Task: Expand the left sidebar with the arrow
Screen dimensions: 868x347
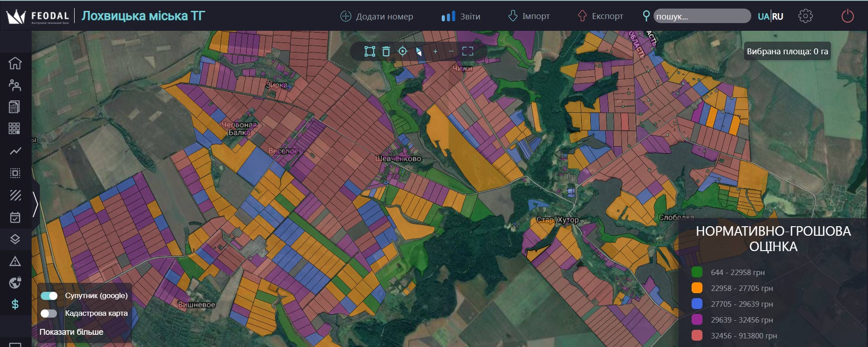Action: (35, 204)
